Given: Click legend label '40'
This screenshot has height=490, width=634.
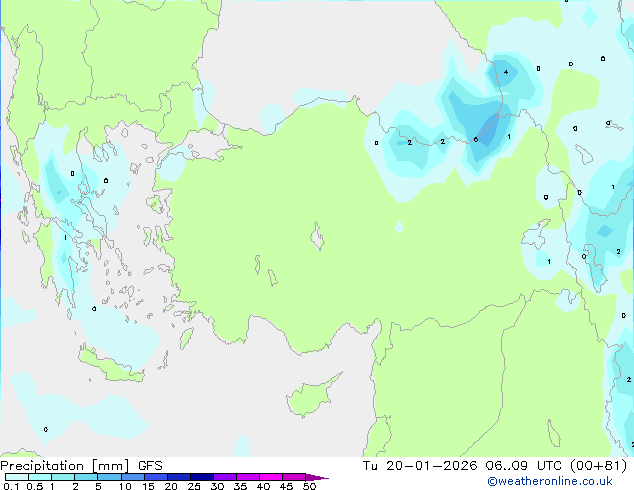Looking at the screenshot, I should pos(263,486).
